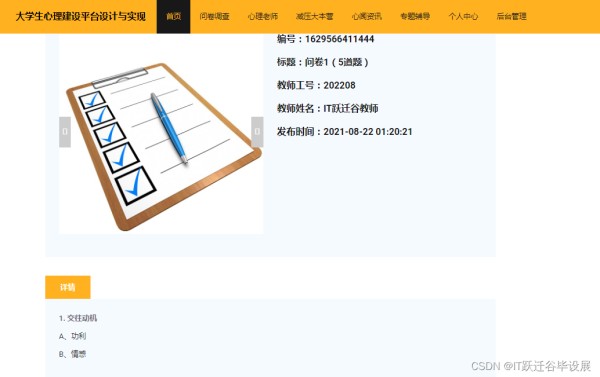Open the 问卷调查 menu item

click(214, 16)
